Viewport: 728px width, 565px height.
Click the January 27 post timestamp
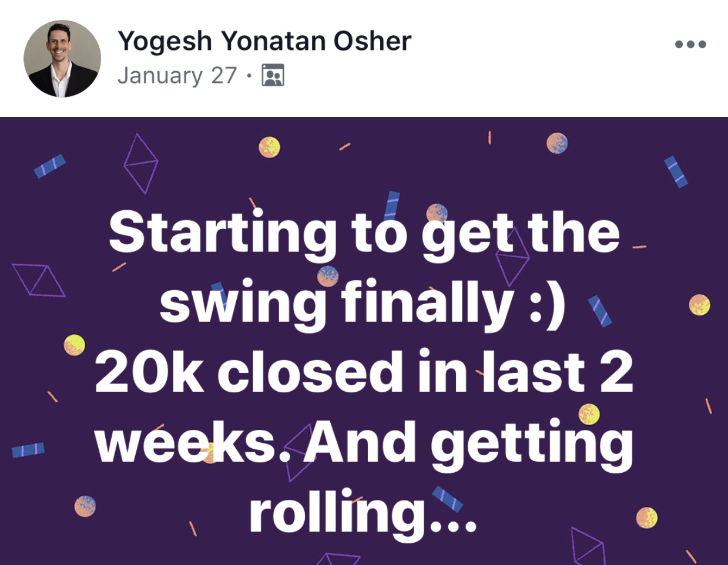177,76
